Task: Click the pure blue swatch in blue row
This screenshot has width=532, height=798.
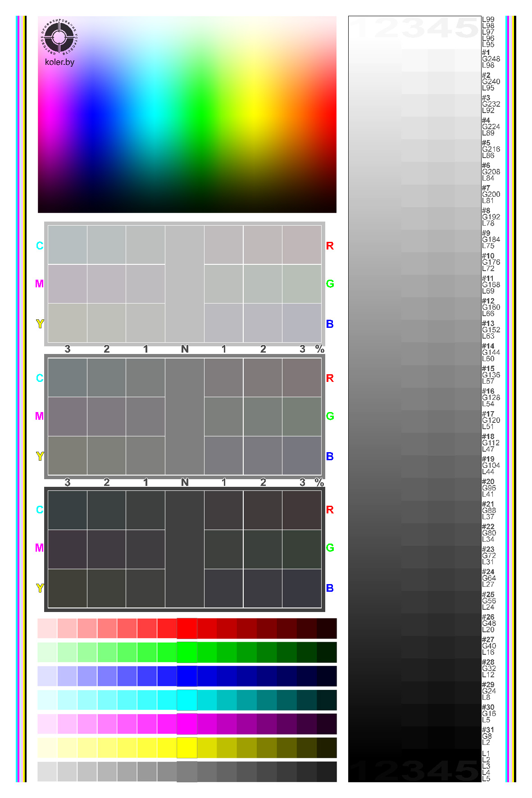Action: click(187, 676)
